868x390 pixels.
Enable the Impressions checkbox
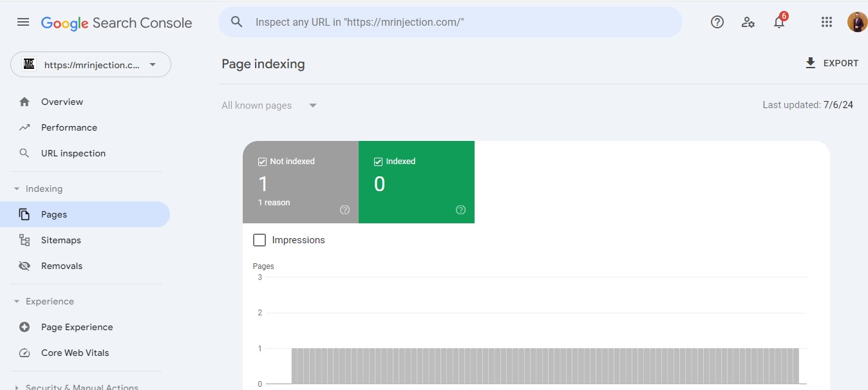(259, 240)
